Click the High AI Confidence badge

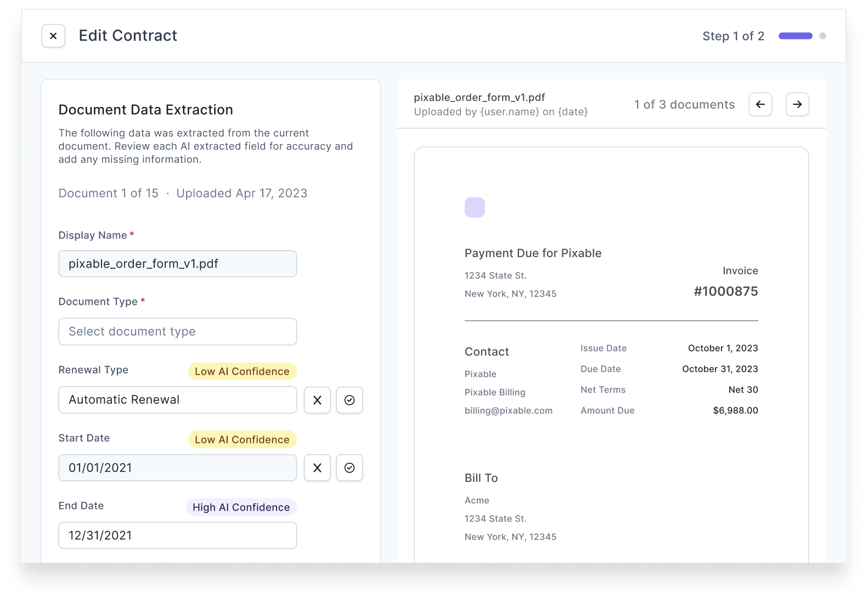(x=241, y=507)
